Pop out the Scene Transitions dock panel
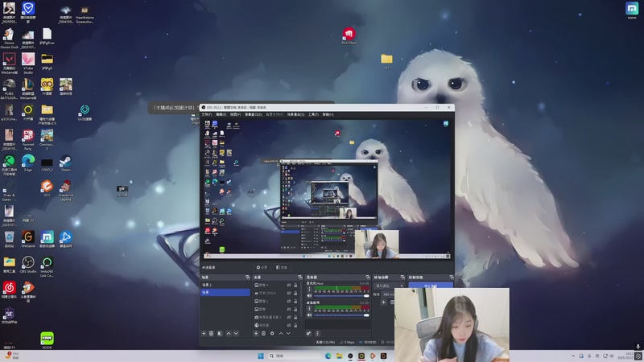The height and width of the screenshot is (362, 644). pyautogui.click(x=402, y=278)
